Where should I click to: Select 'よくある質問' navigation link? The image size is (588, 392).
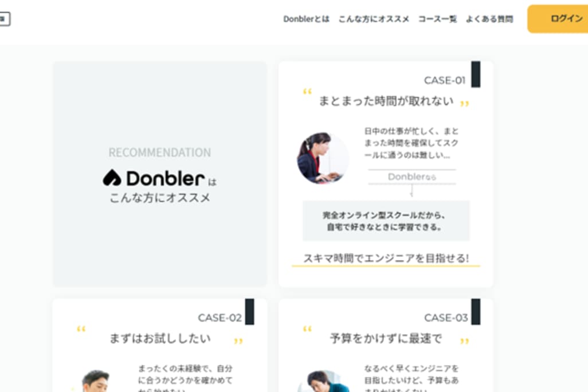[x=489, y=19]
